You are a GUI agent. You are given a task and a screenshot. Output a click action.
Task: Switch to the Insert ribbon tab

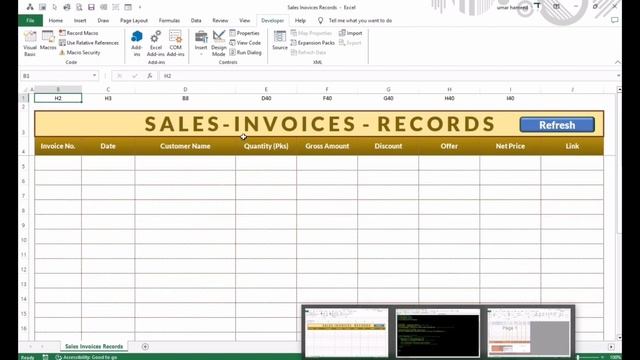(80, 20)
